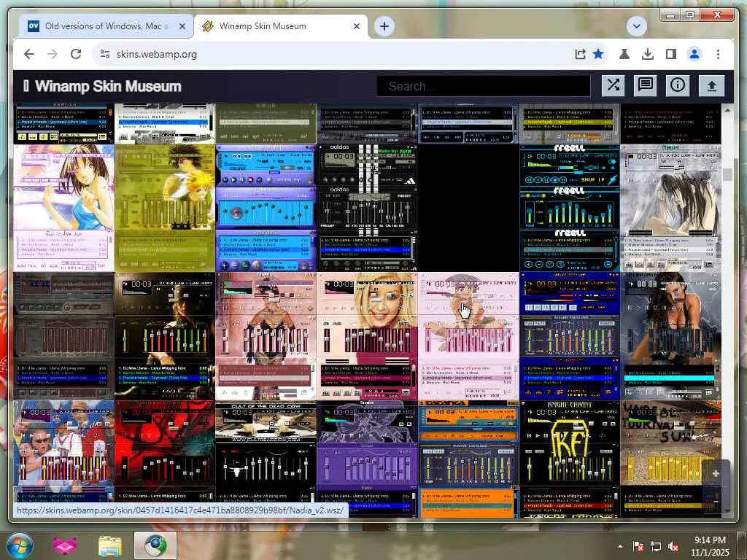The height and width of the screenshot is (560, 747).
Task: Open the Knight Errant KE skin
Action: tap(569, 459)
